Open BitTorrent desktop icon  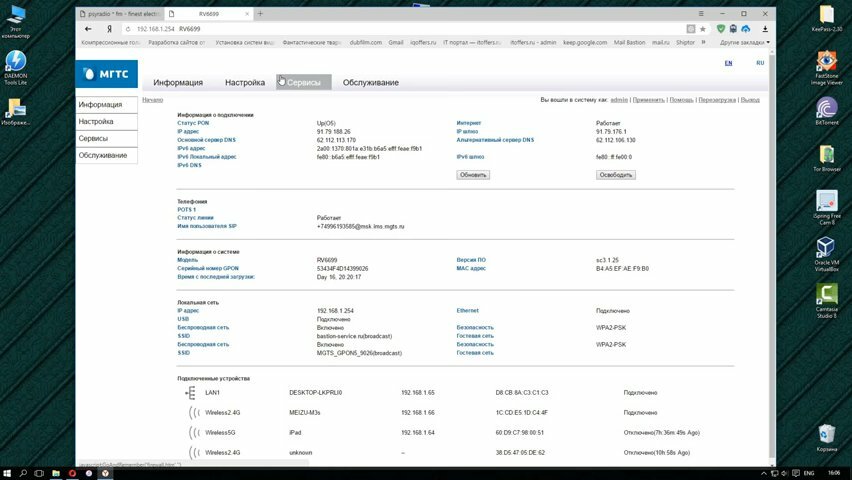tap(826, 111)
